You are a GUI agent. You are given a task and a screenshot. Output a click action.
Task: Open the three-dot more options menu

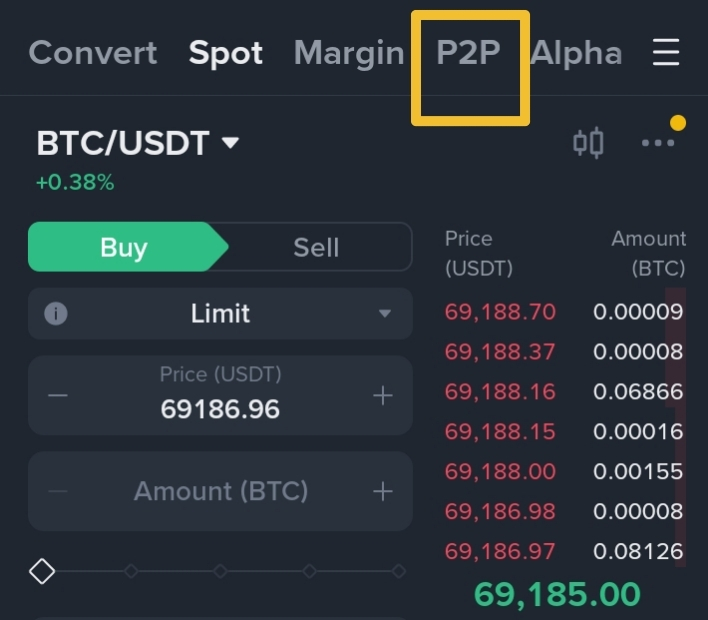point(658,143)
